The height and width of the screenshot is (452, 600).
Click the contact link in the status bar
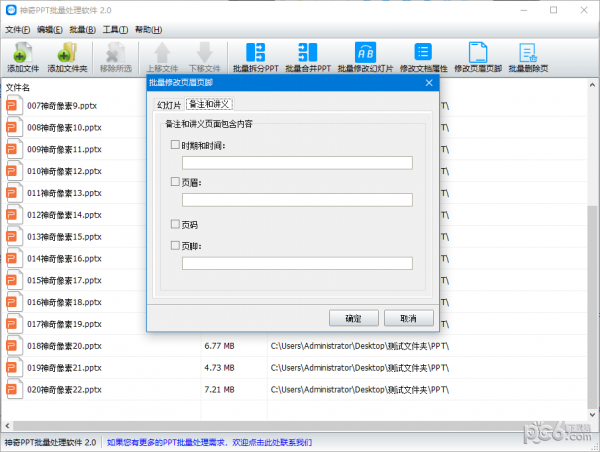pos(209,441)
